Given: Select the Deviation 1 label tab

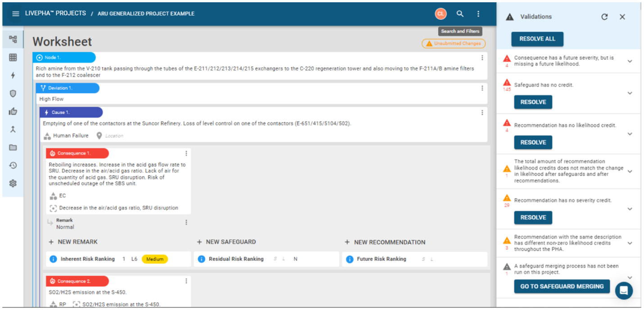Looking at the screenshot, I should pos(68,88).
